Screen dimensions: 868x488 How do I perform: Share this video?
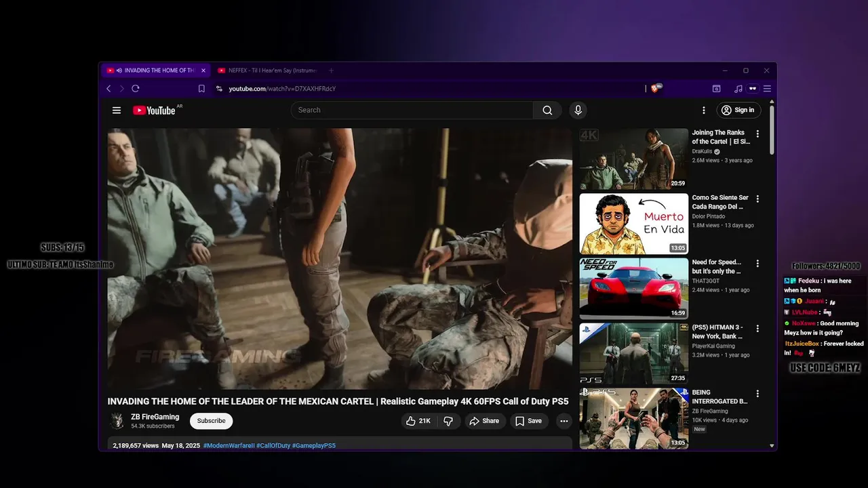click(x=484, y=421)
